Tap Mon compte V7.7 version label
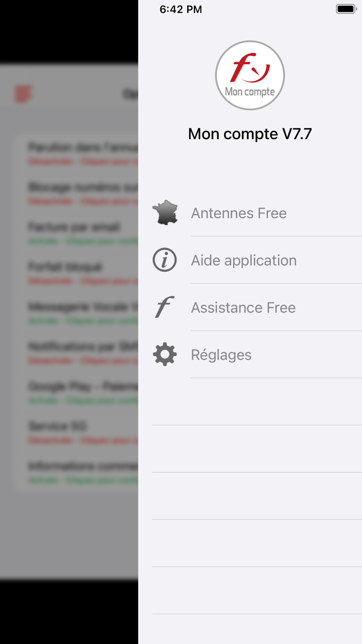Viewport: 362px width, 644px height. (250, 134)
